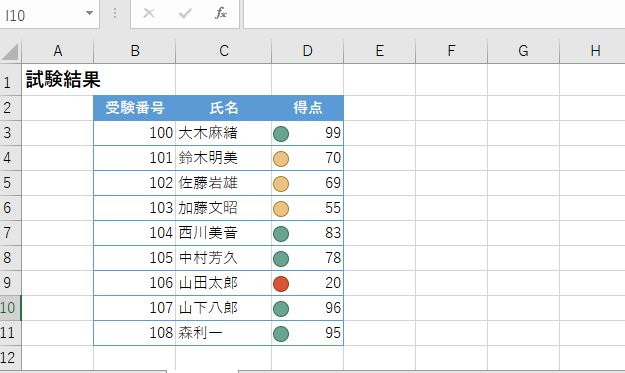Screen dimensions: 625x373
Task: Click the cell with number 106
Action: click(x=135, y=283)
